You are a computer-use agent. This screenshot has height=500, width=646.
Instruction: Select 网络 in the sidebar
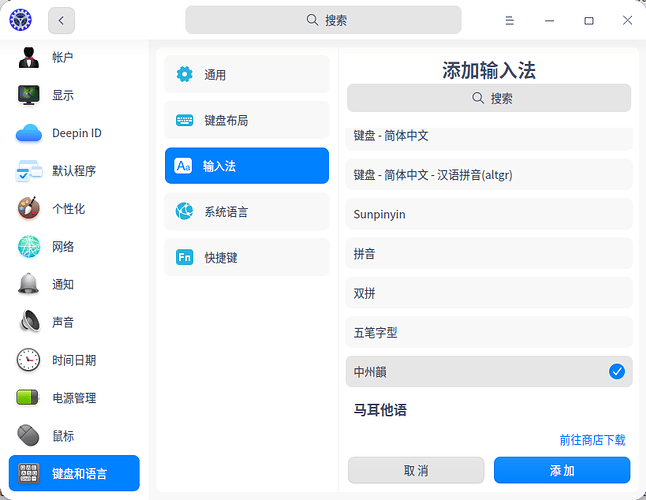tap(74, 246)
